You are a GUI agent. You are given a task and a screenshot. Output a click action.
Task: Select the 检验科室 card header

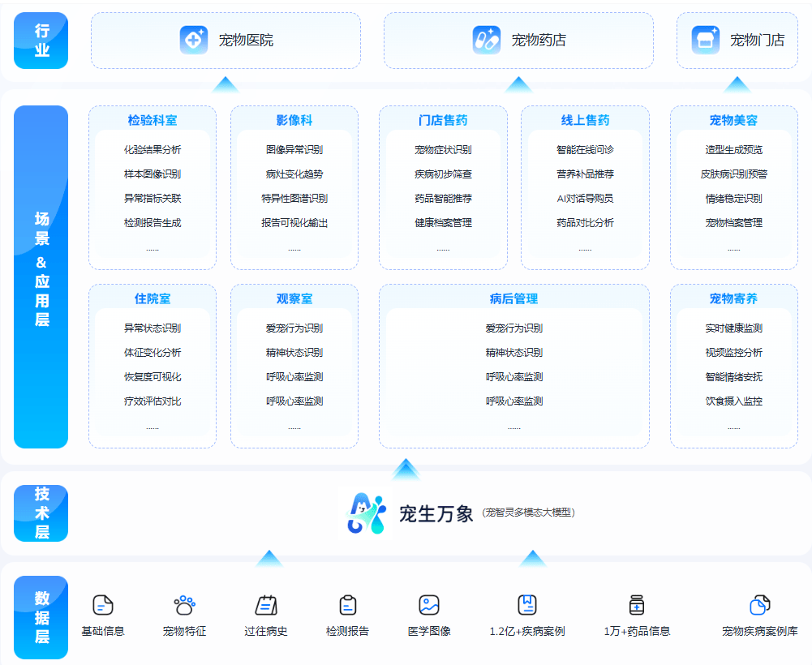click(x=152, y=119)
